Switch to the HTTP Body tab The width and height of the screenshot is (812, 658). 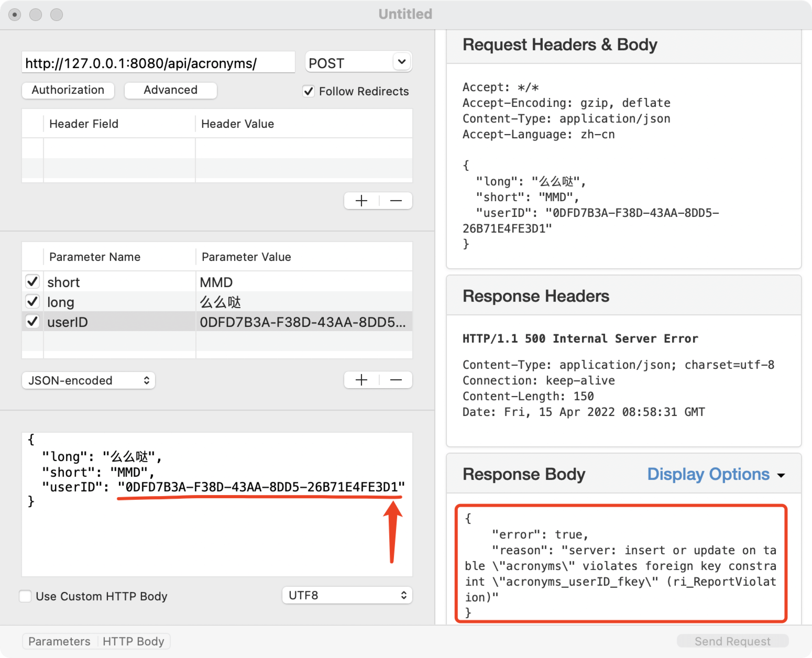pyautogui.click(x=133, y=641)
